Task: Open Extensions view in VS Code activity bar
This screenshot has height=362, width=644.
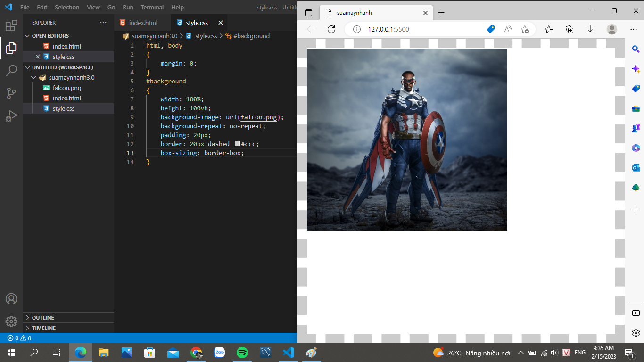Action: [11, 25]
